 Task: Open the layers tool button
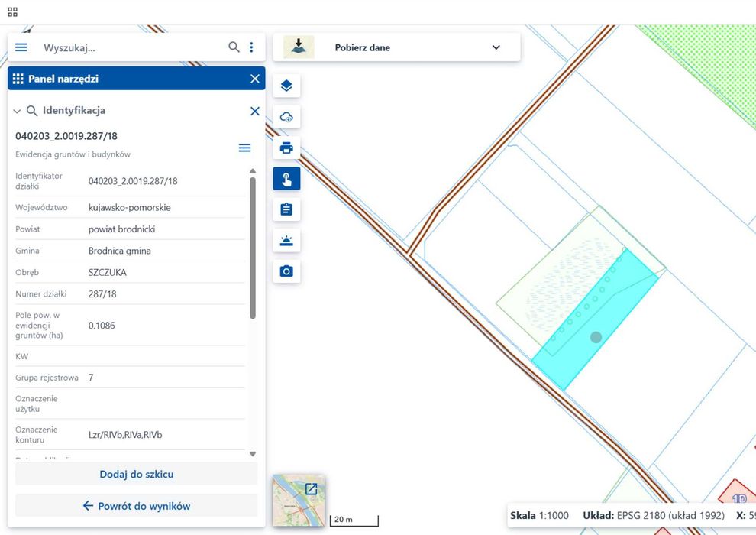[286, 86]
